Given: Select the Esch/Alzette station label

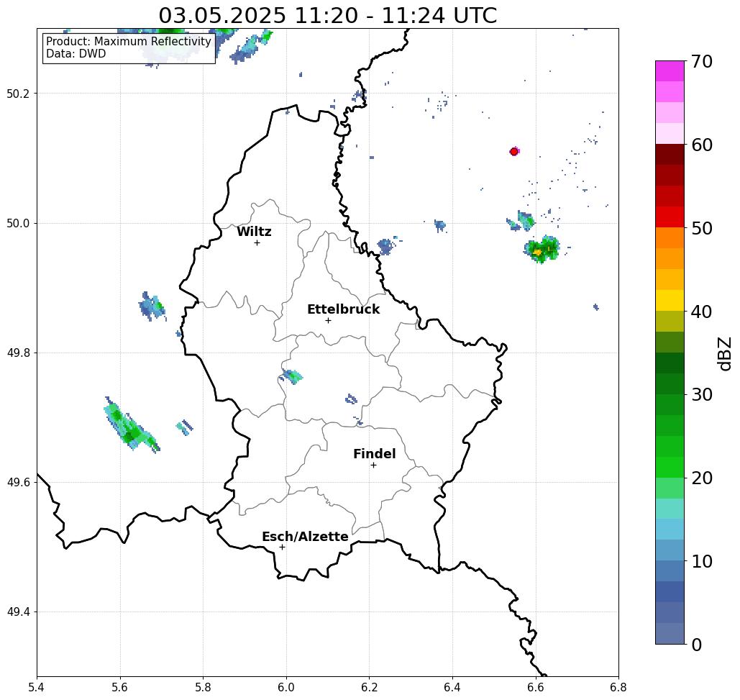Looking at the screenshot, I should tap(305, 537).
